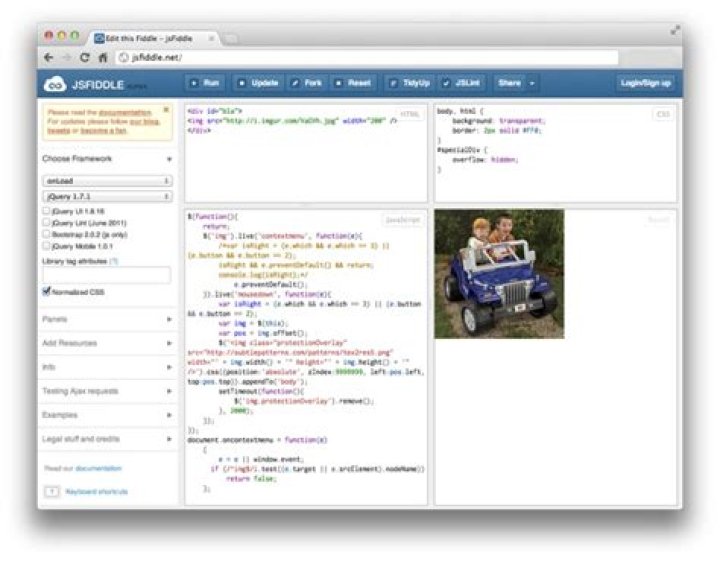The image size is (720, 561).
Task: Run JSLint on the code
Action: click(x=461, y=83)
